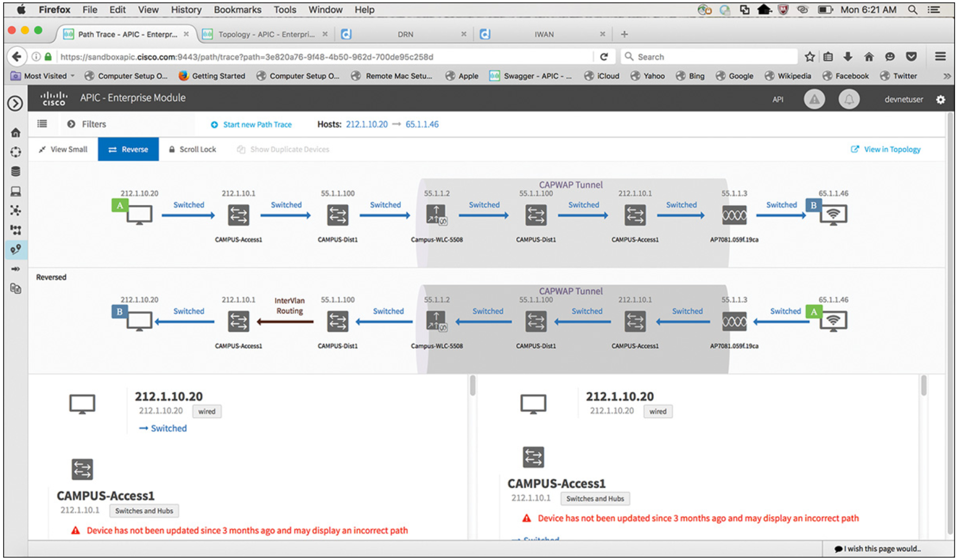This screenshot has width=959, height=560.
Task: Open the Apple menu
Action: tap(21, 10)
